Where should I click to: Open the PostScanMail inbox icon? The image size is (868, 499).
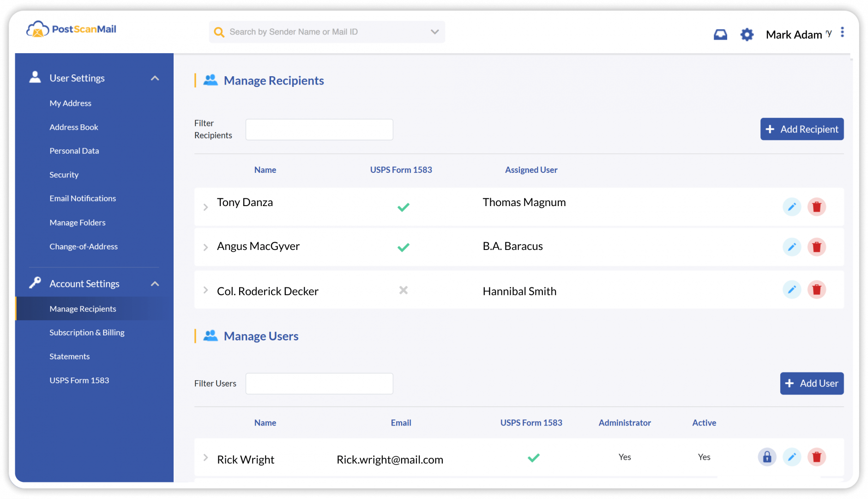720,34
